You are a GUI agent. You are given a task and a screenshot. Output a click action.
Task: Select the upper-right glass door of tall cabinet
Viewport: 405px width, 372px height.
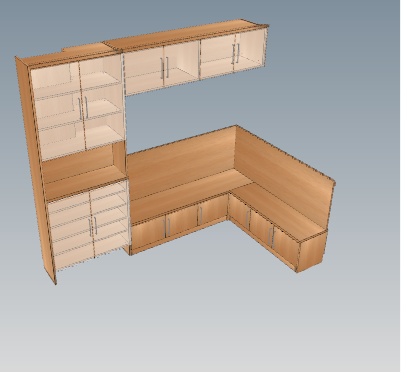click(102, 102)
